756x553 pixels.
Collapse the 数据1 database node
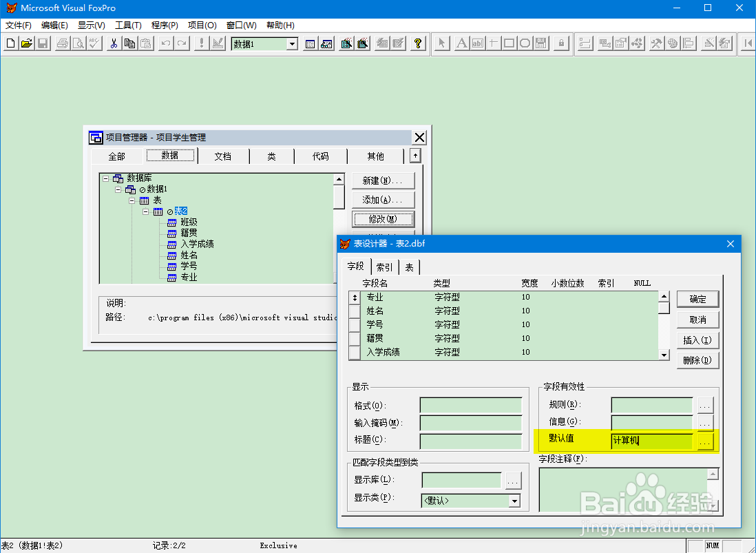[x=118, y=189]
